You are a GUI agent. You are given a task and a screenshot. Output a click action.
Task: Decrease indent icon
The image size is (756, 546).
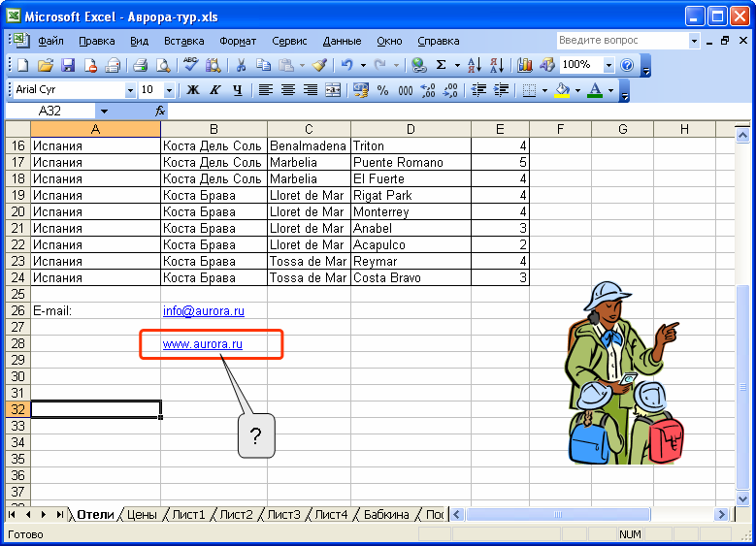(x=478, y=90)
